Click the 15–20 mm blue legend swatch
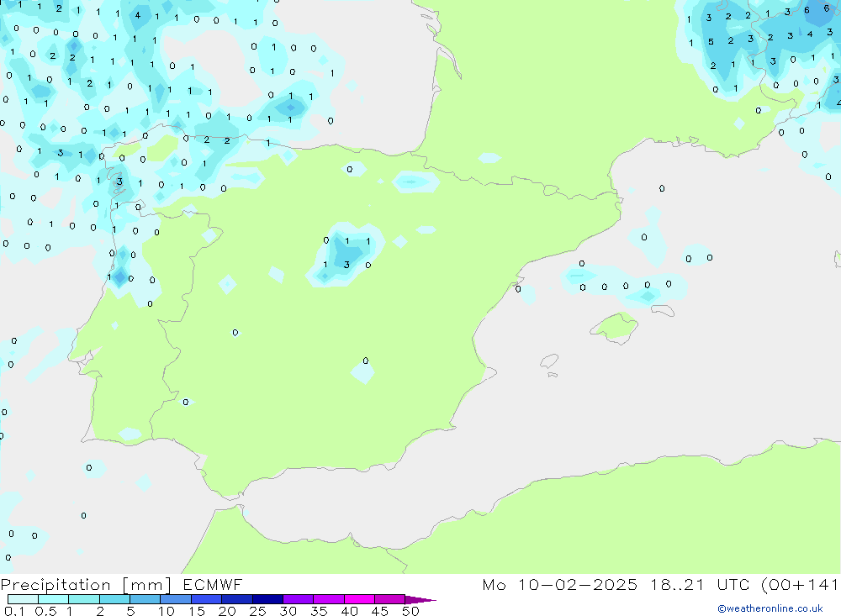This screenshot has width=841, height=616. [x=206, y=599]
